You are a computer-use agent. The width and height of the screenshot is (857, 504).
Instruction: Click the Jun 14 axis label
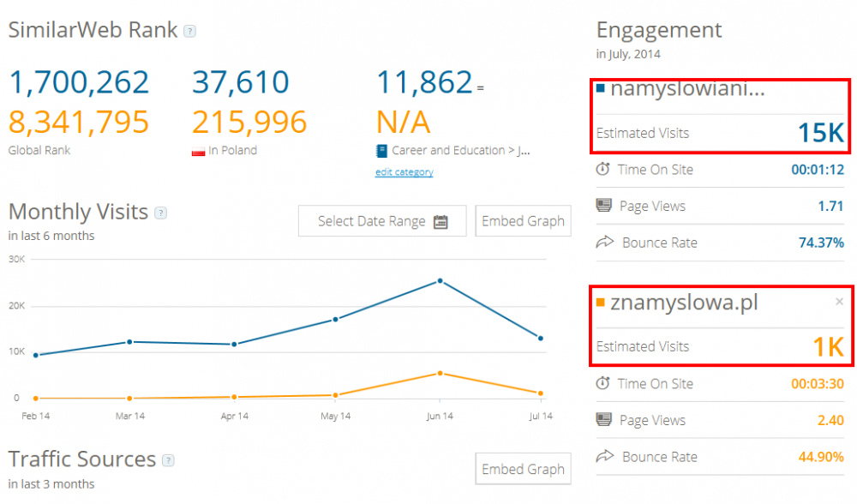(x=440, y=416)
